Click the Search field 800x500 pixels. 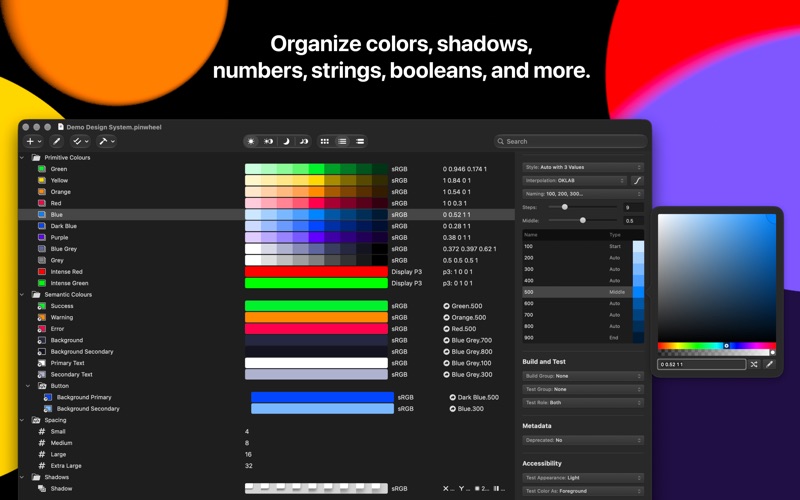click(570, 141)
